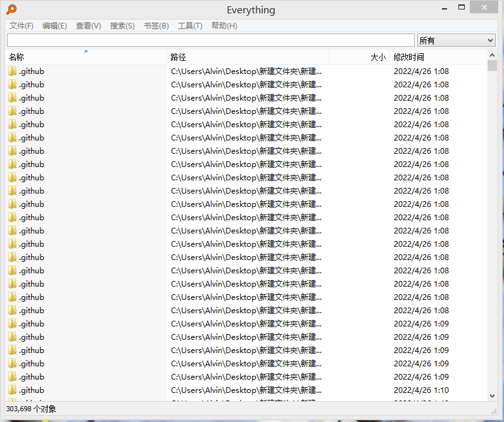This screenshot has height=422, width=504.
Task: Select the .github folder modified at 1:10
Action: [32, 390]
